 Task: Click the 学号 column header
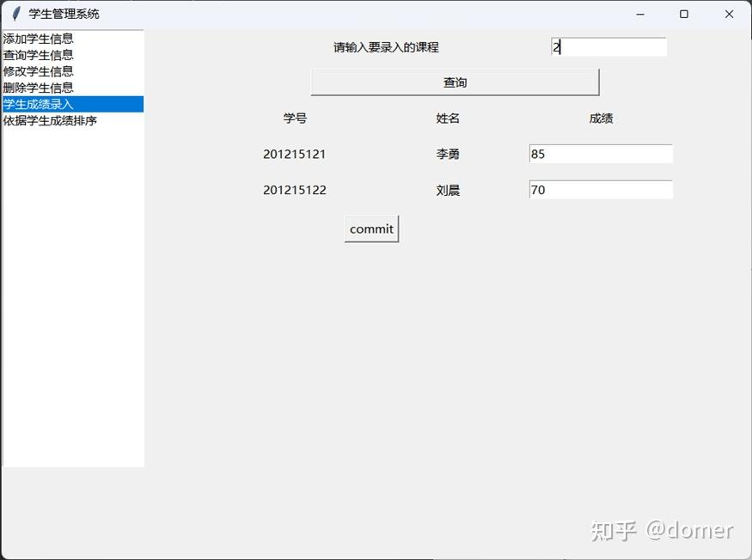[x=295, y=119]
